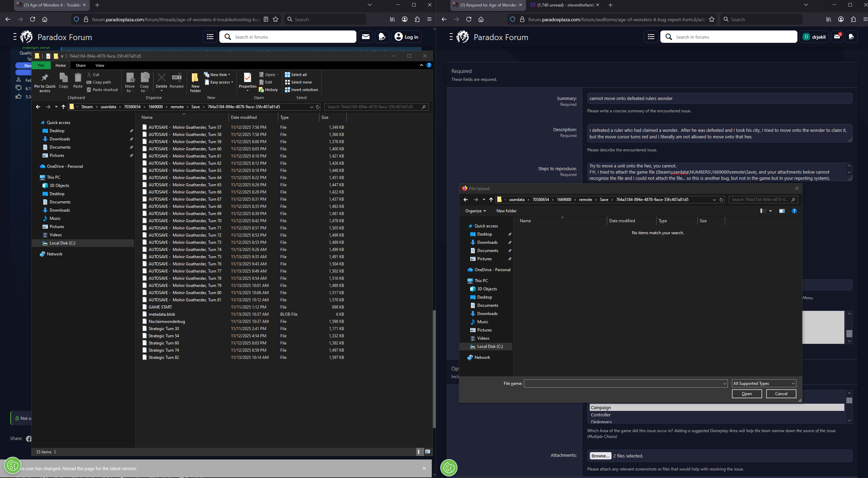Image resolution: width=868 pixels, height=478 pixels.
Task: Select Local Disk (C:) in File Upload sidebar
Action: pos(490,347)
